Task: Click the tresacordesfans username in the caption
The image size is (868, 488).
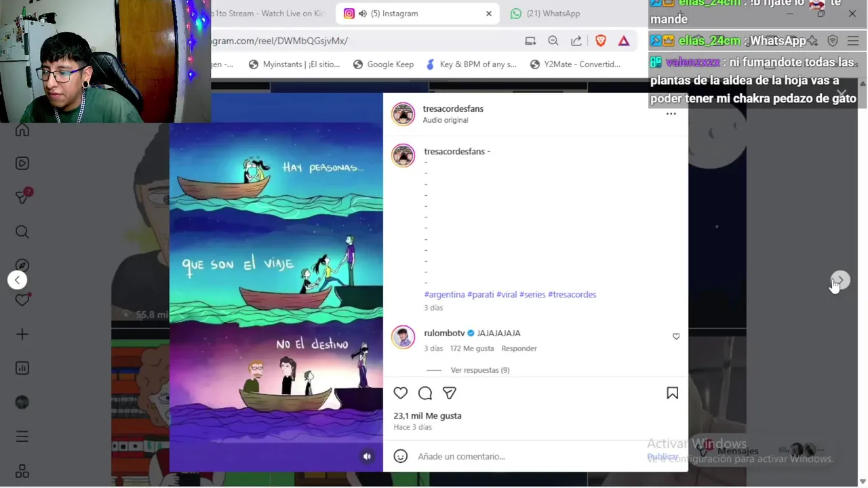Action: coord(454,151)
